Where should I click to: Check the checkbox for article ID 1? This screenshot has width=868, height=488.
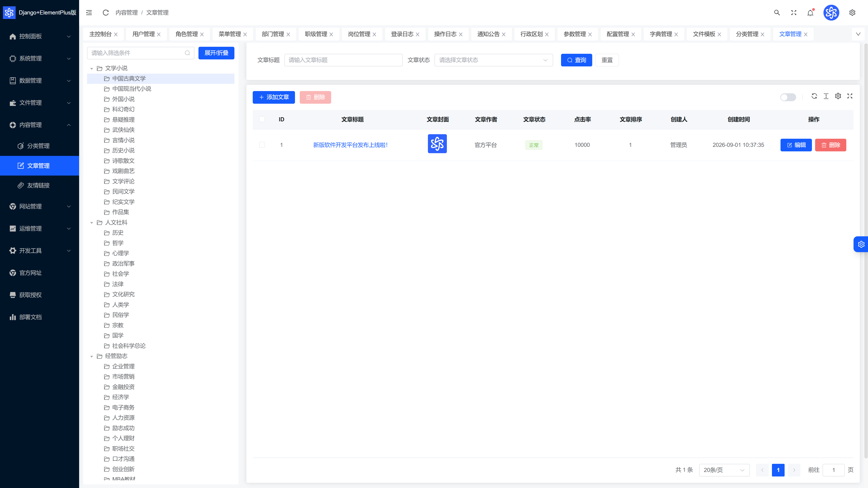coord(262,145)
